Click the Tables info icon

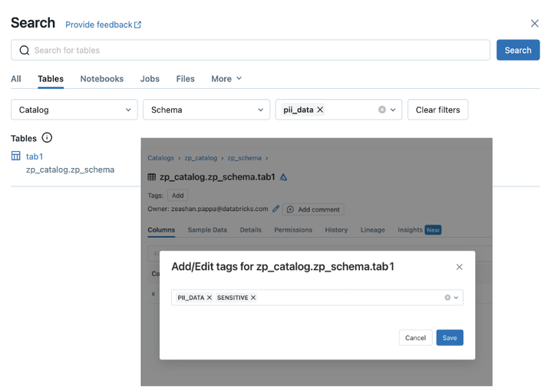(x=47, y=138)
